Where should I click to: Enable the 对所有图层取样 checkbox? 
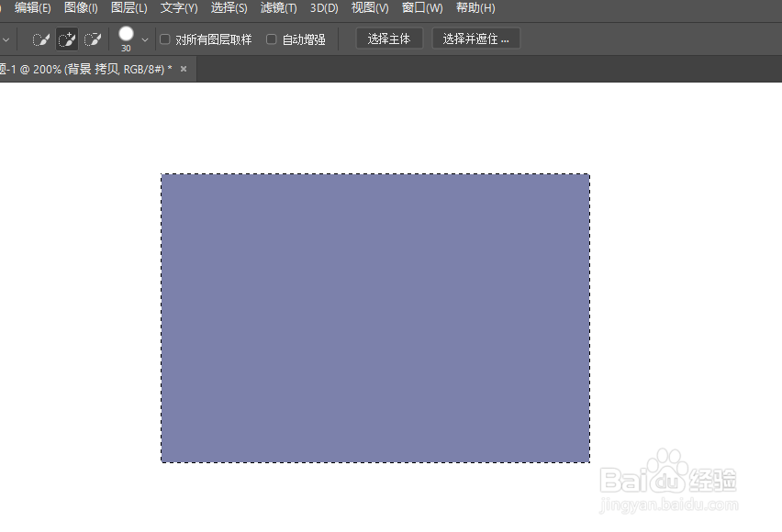[x=164, y=39]
